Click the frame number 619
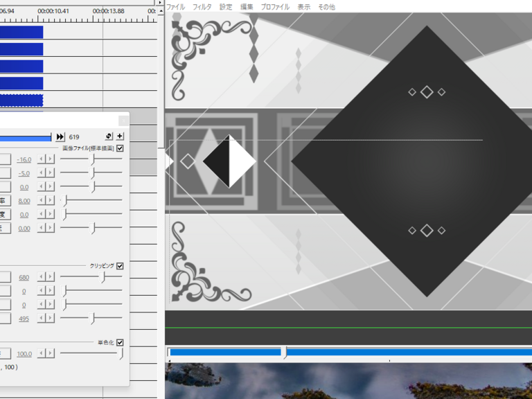This screenshot has height=399, width=532. (74, 136)
